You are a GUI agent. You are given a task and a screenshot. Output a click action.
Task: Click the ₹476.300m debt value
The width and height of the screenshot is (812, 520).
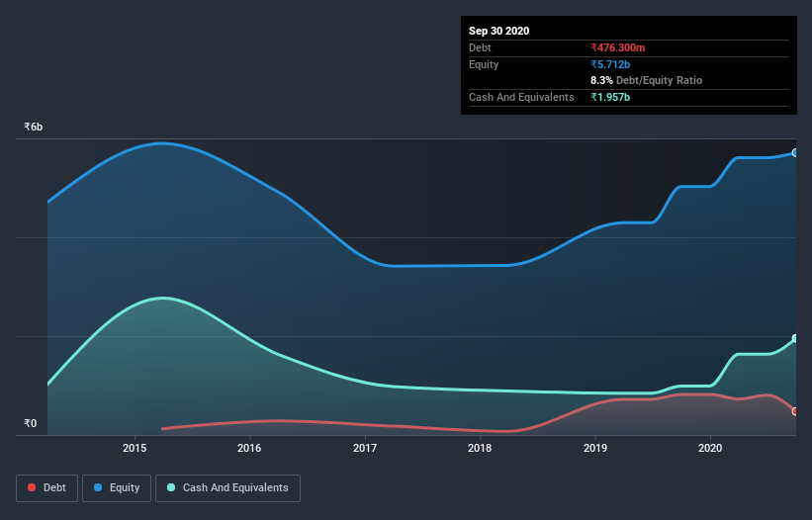coord(618,47)
